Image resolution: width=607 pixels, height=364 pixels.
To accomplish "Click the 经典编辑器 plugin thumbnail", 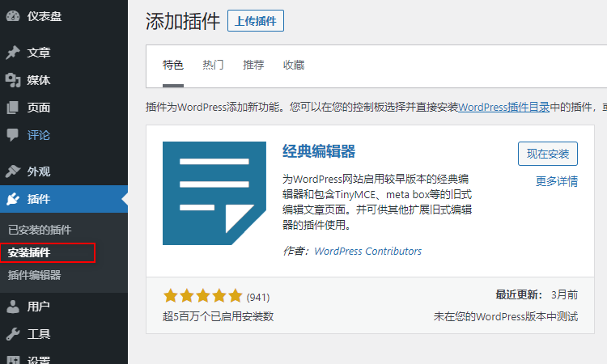I will (214, 193).
